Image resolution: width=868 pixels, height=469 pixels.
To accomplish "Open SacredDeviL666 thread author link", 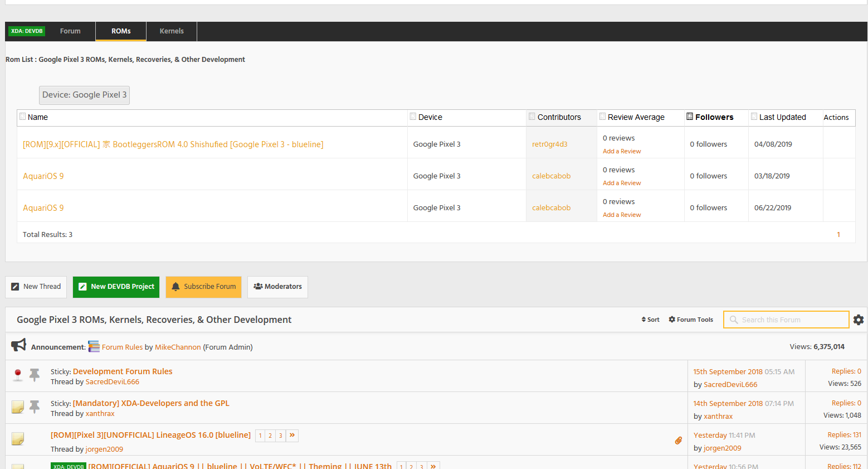I will [113, 382].
